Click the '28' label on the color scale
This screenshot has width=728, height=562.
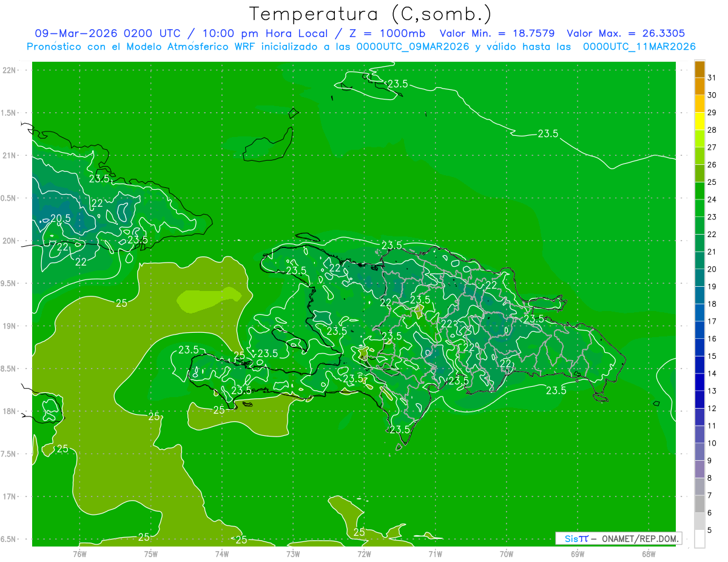pyautogui.click(x=712, y=130)
